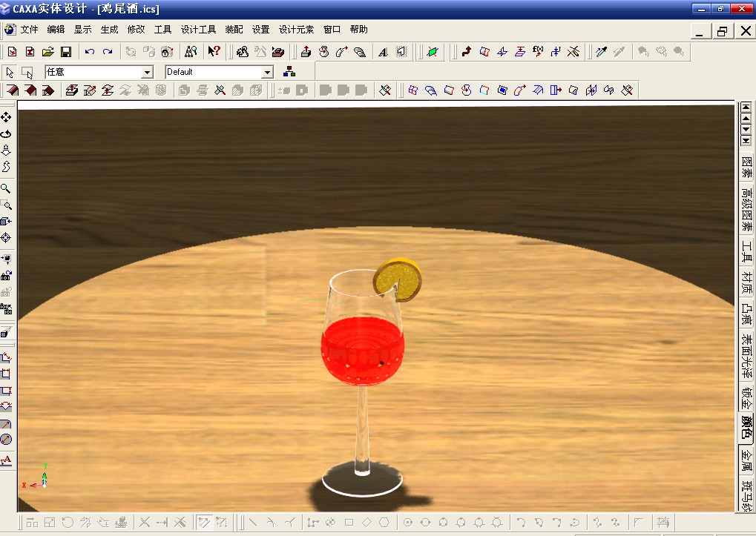
Task: Open the 设计元素 menu
Action: (x=296, y=30)
